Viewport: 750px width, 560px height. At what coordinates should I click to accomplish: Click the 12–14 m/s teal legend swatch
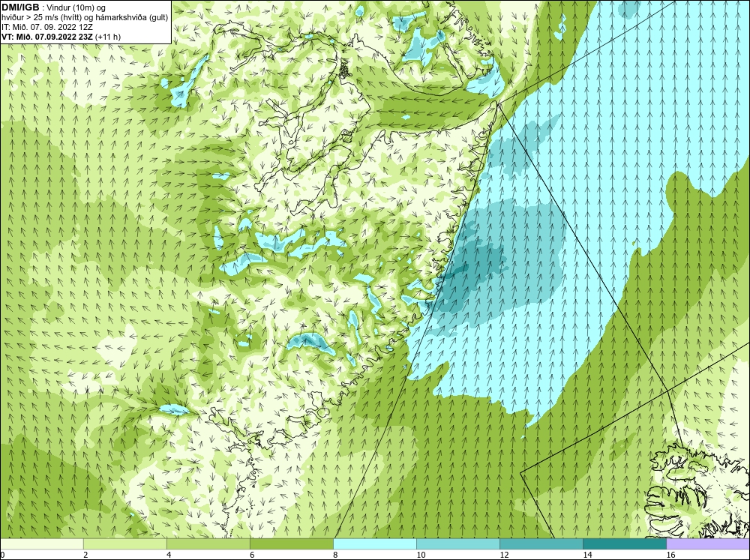[x=541, y=544]
